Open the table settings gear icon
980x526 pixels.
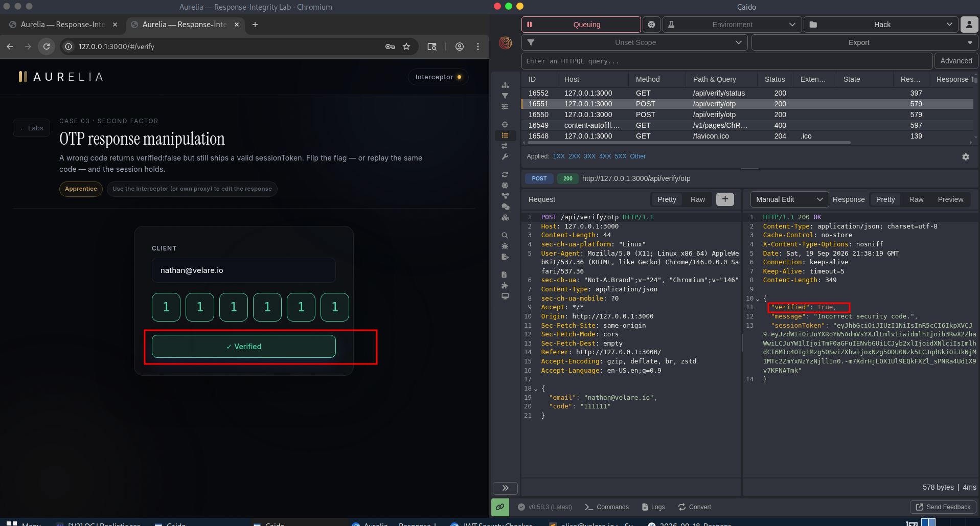click(966, 157)
